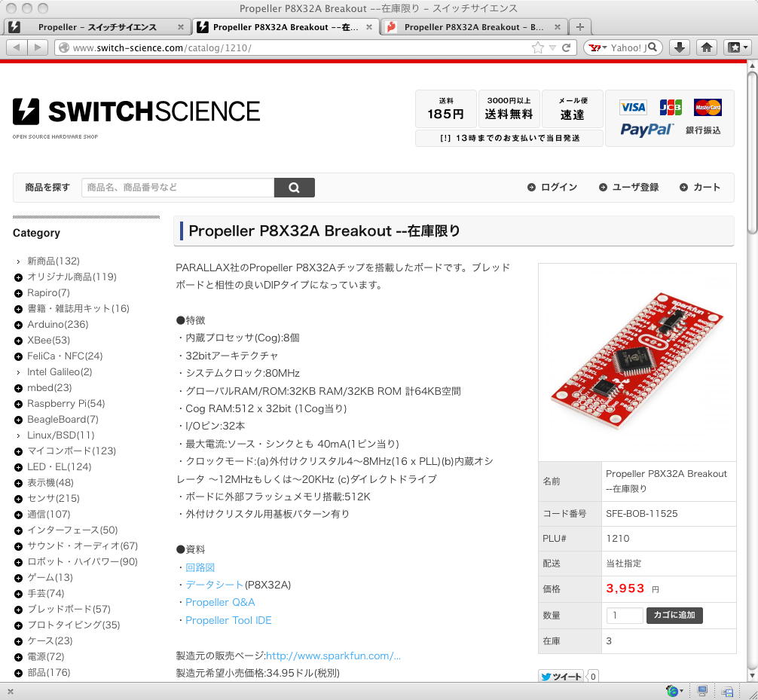Reload page with the refresh icon
Viewport: 758px width, 700px height.
567,47
